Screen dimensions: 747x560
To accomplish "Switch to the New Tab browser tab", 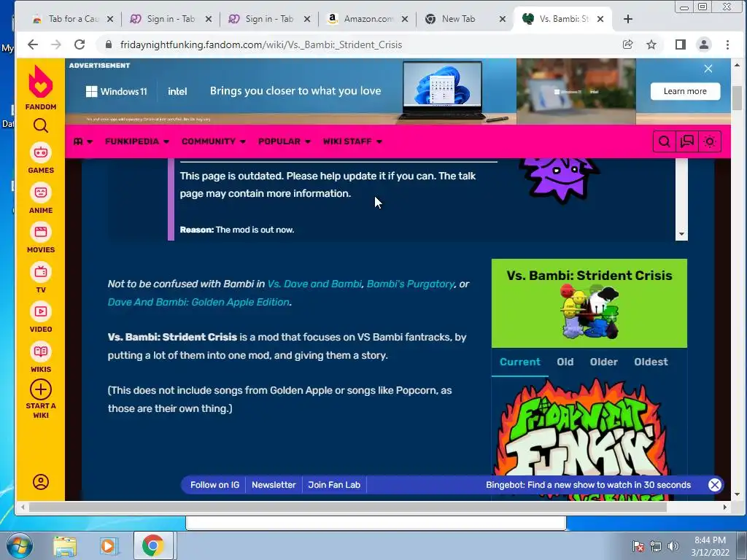I will (457, 19).
